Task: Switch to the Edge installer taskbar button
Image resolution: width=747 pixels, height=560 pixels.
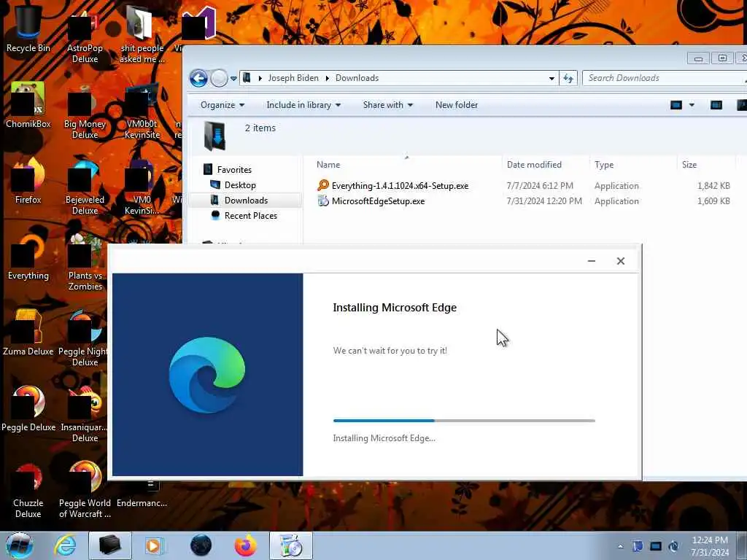Action: point(290,545)
